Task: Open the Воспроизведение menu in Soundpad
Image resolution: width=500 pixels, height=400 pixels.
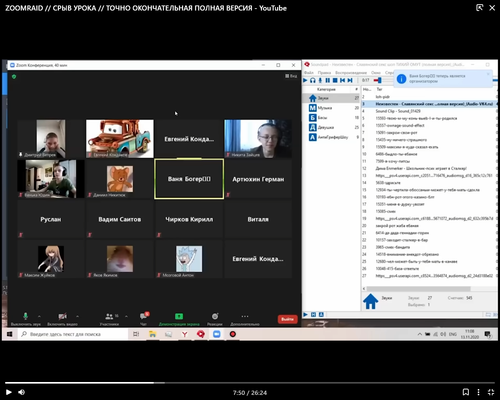Action: [351, 72]
